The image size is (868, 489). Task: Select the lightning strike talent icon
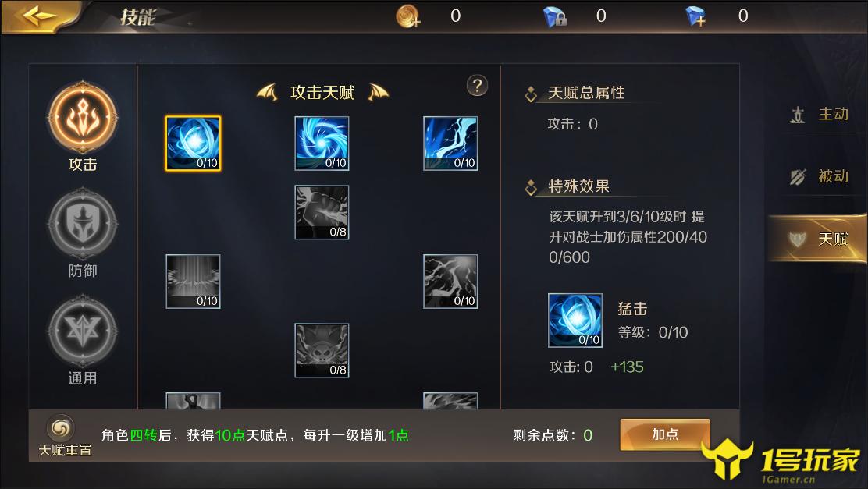(450, 144)
